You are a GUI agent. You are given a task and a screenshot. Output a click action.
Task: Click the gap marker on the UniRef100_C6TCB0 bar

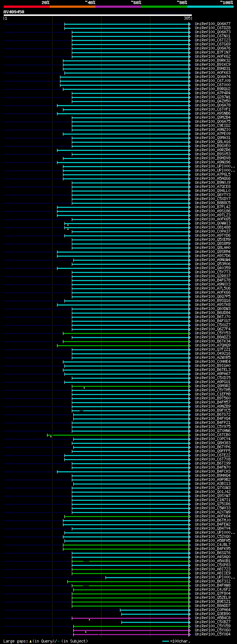[x=51, y=436]
